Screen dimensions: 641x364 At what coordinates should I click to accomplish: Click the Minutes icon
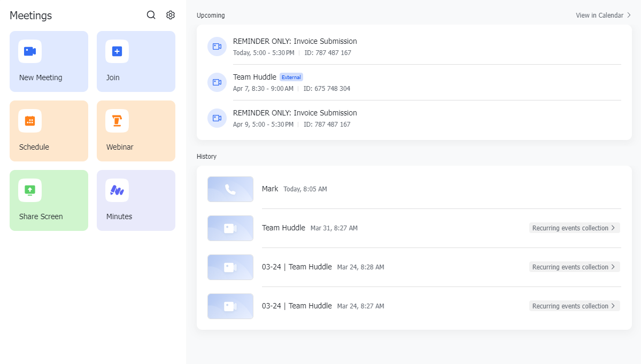tap(117, 190)
